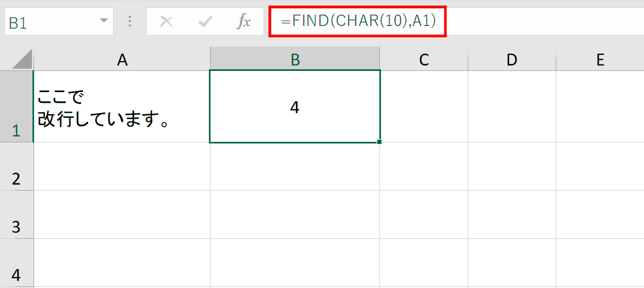This screenshot has height=288, width=644.
Task: Select row 3 header
Action: pyautogui.click(x=16, y=214)
